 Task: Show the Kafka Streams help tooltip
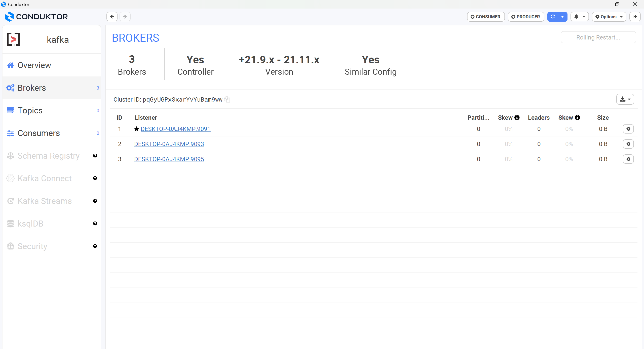95,201
